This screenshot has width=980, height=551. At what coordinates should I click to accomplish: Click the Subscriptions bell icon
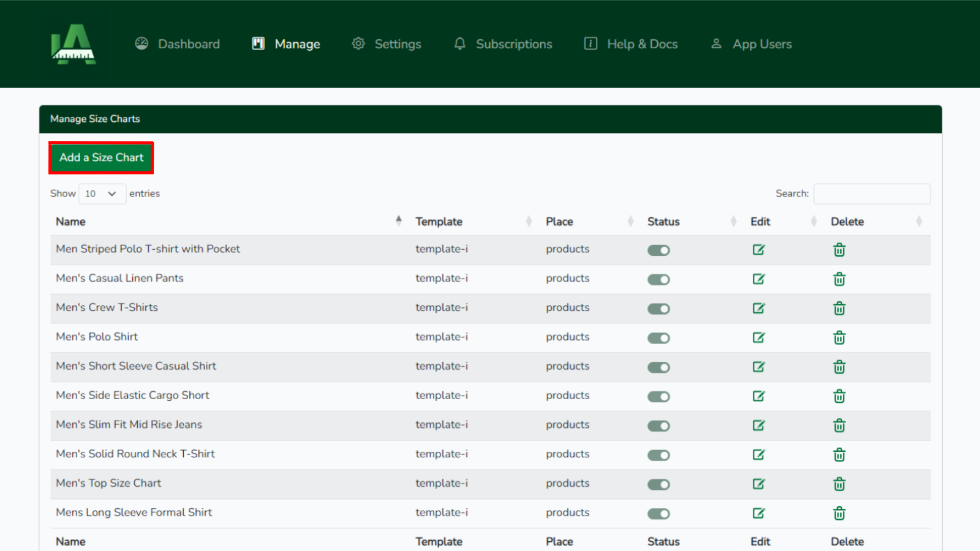460,43
